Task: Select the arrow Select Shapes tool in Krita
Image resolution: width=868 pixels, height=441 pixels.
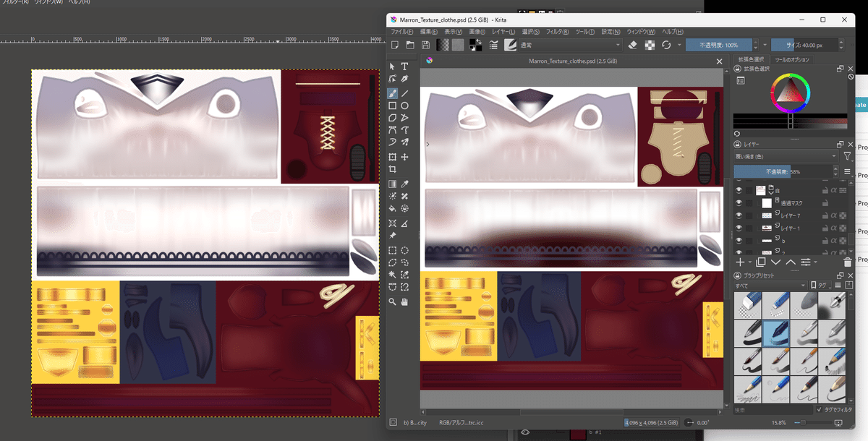Action: point(392,67)
